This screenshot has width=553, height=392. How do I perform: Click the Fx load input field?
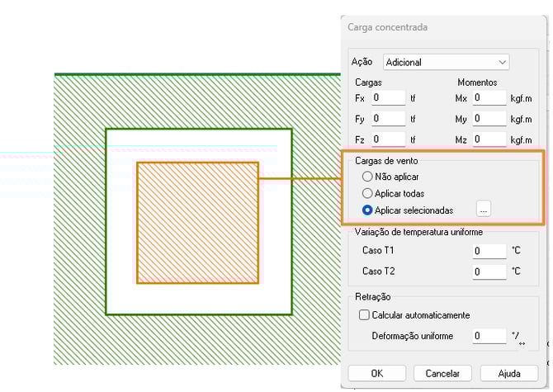[387, 98]
